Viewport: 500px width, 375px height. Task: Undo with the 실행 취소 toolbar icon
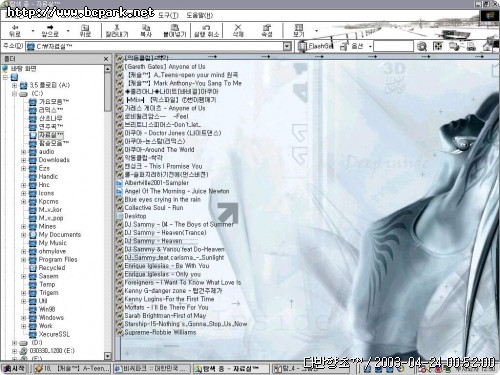[206, 30]
